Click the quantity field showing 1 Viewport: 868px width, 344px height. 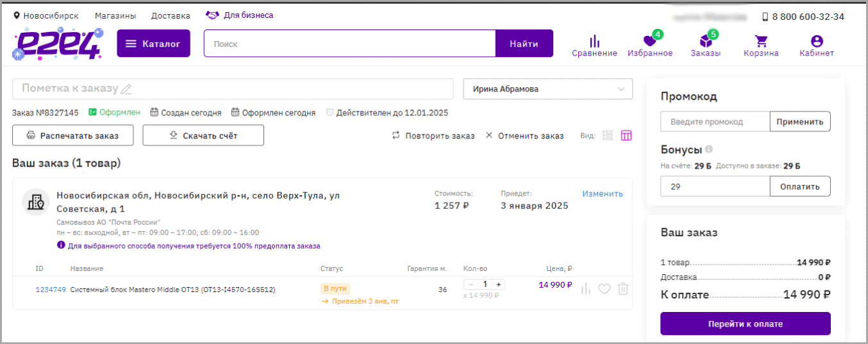click(485, 284)
